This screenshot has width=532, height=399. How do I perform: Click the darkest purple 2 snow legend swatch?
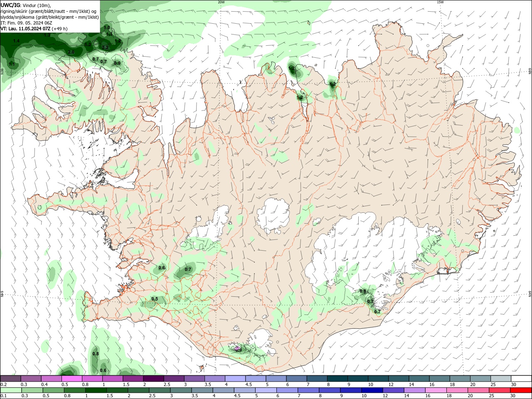point(153,379)
